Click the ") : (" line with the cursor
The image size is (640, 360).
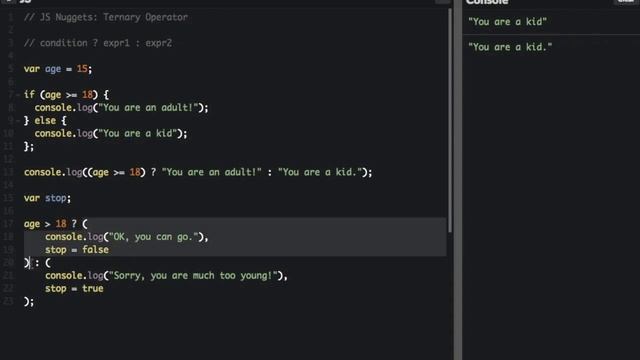[x=37, y=262]
